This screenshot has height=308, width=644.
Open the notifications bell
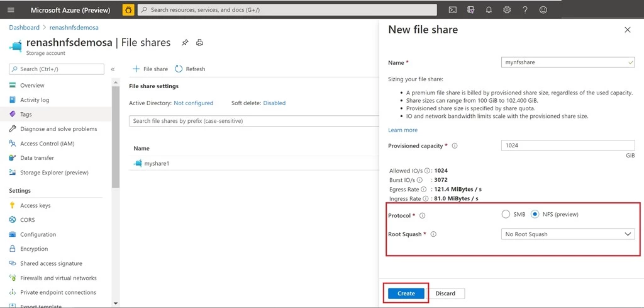point(489,10)
